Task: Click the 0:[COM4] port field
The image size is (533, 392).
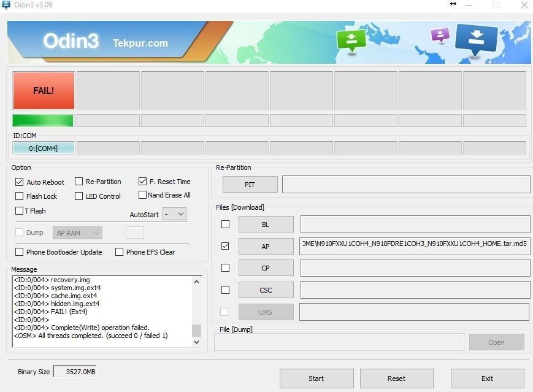Action: point(44,148)
